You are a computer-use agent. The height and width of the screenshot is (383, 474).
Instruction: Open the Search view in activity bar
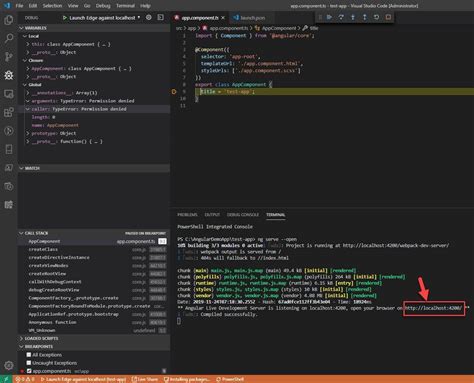[9, 38]
